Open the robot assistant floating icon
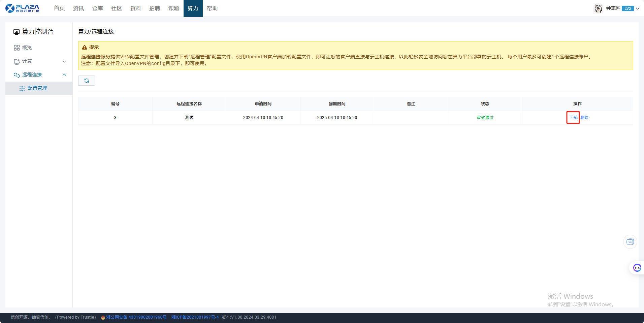 point(637,268)
